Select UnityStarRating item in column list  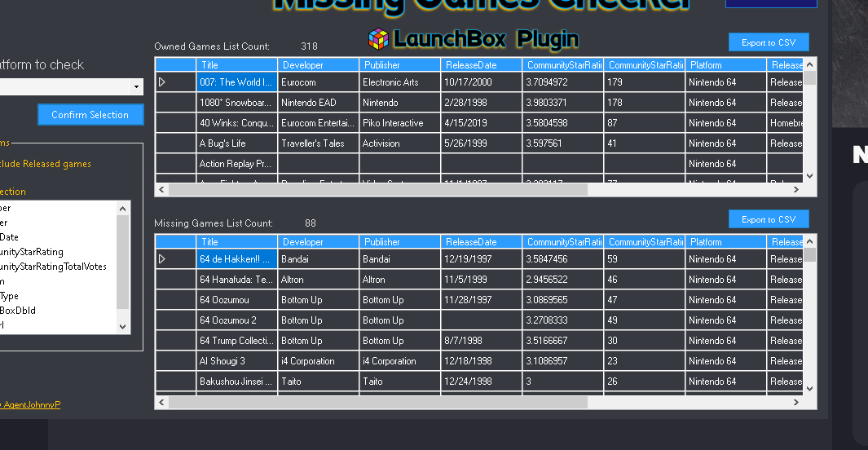click(32, 252)
